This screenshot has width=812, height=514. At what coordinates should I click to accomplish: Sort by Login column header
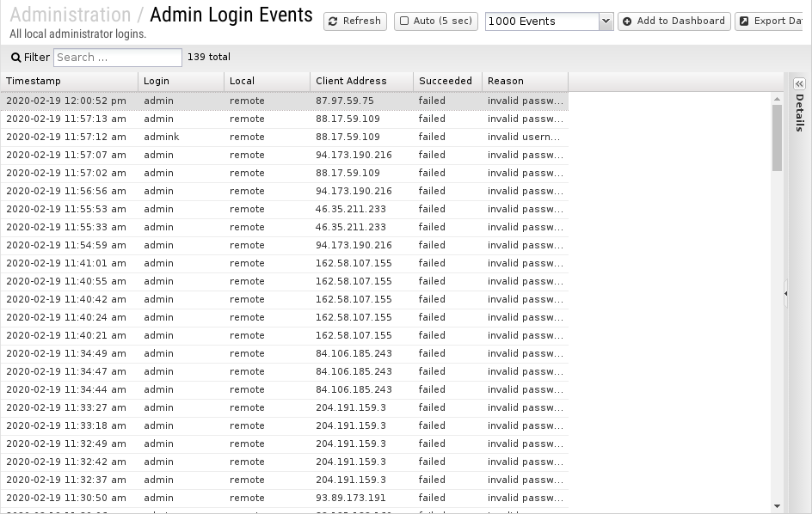click(x=181, y=82)
